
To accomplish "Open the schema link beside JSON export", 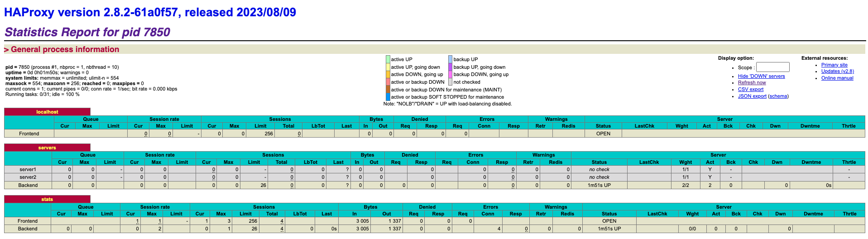I will click(x=778, y=96).
